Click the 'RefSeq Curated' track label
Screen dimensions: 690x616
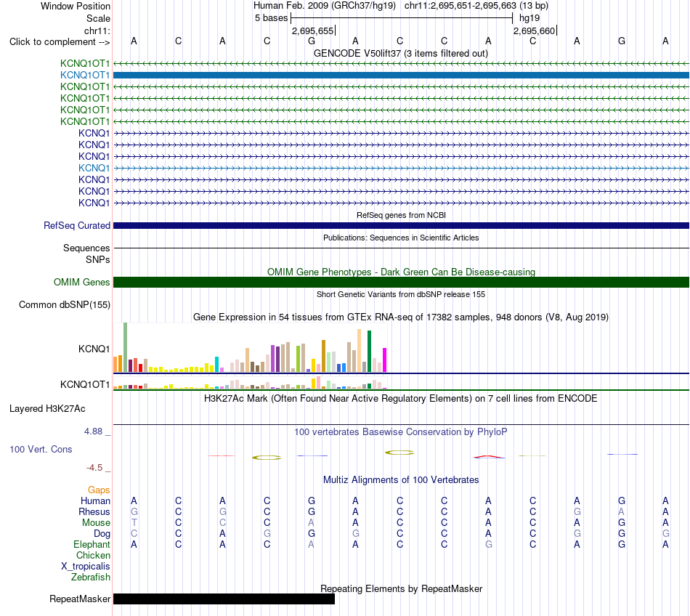tap(76, 225)
